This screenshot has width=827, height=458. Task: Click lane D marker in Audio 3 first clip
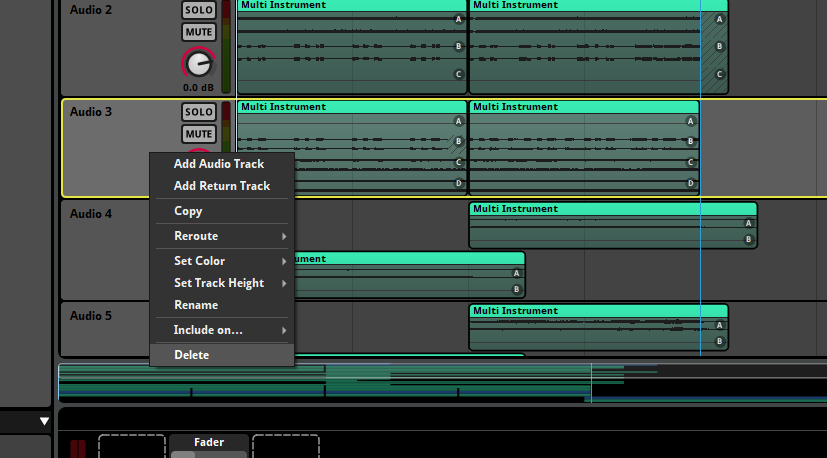pos(458,184)
